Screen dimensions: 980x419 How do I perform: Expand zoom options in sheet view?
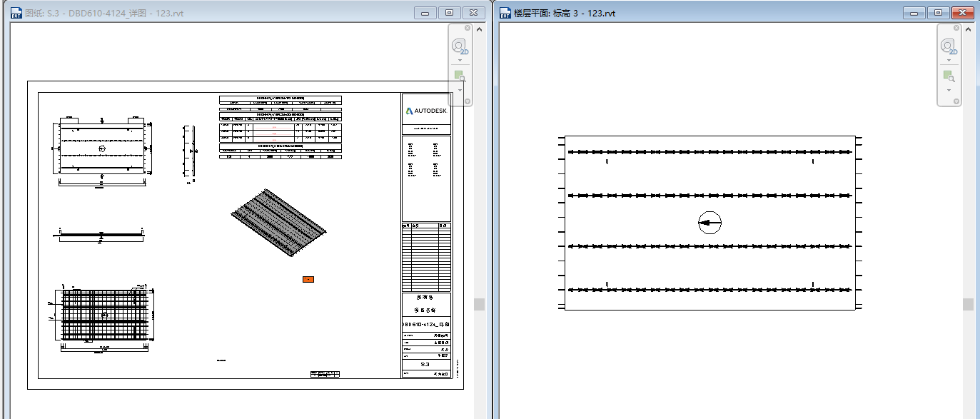coord(460,90)
